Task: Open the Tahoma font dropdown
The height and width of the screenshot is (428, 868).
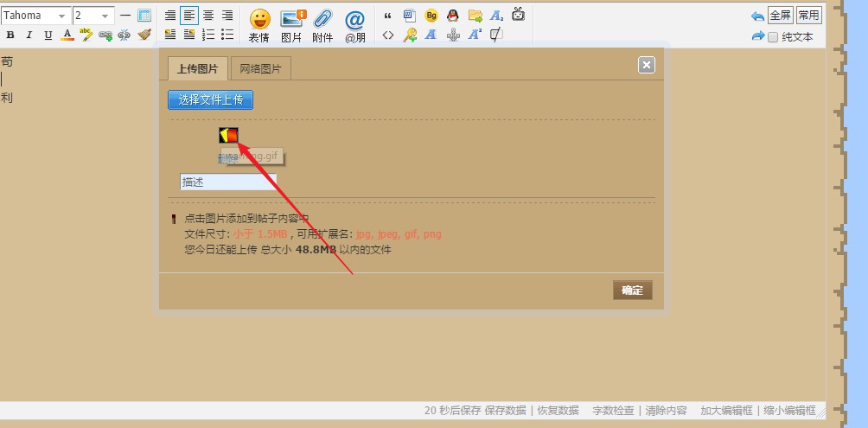Action: click(35, 16)
